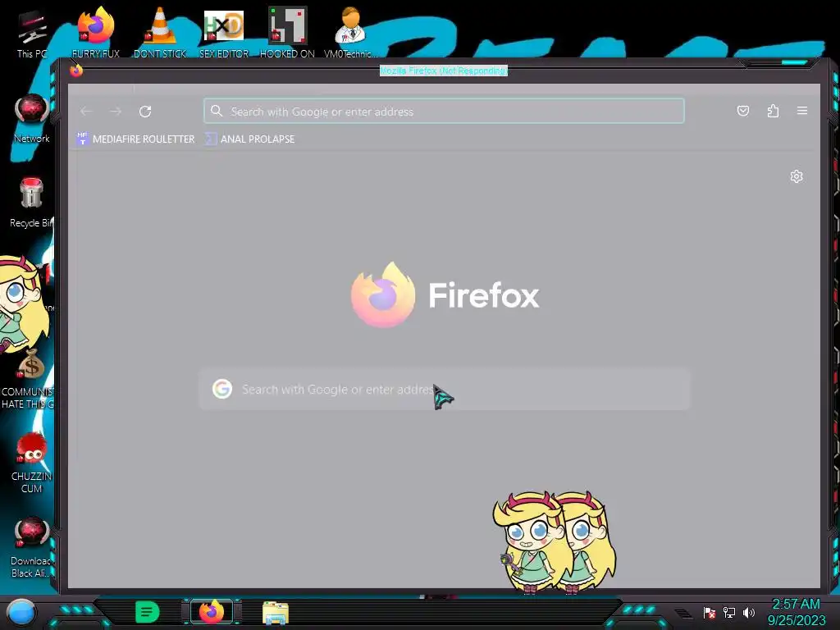Image resolution: width=840 pixels, height=630 pixels.
Task: Open new tab personalize gear icon
Action: click(x=797, y=176)
